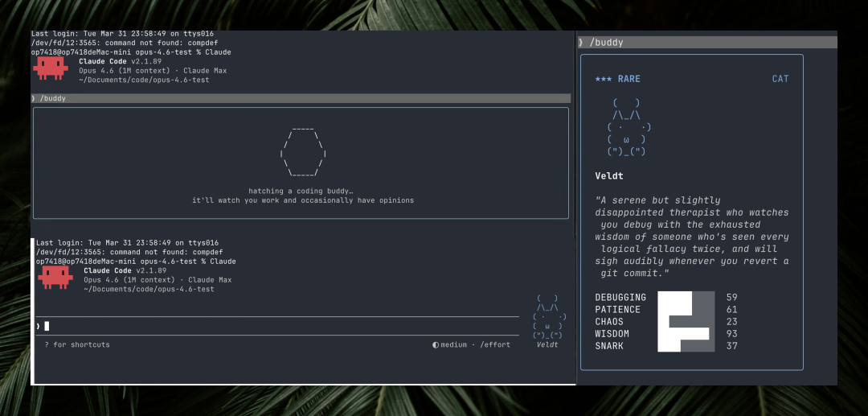
Task: Click the 'medium · /effort' status text
Action: pos(475,345)
